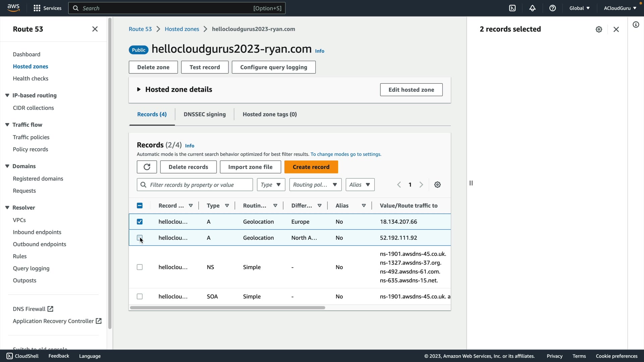644x362 pixels.
Task: Click the Create record button
Action: [x=311, y=167]
